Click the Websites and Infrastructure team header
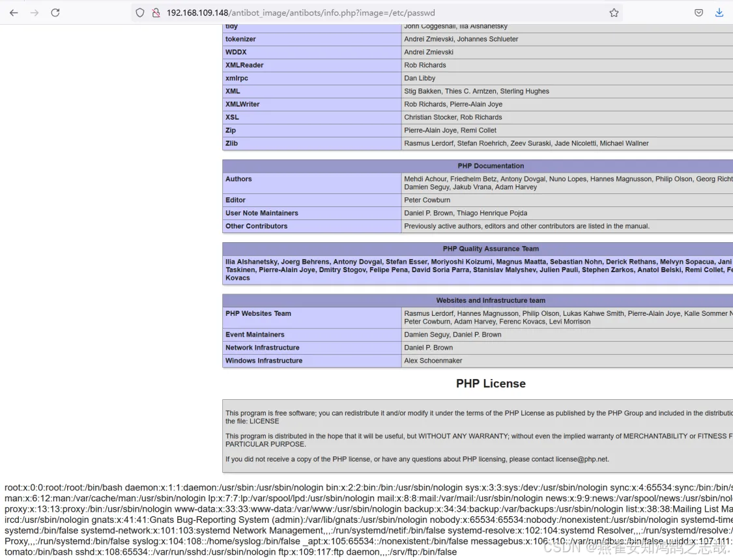This screenshot has width=733, height=560. click(491, 301)
